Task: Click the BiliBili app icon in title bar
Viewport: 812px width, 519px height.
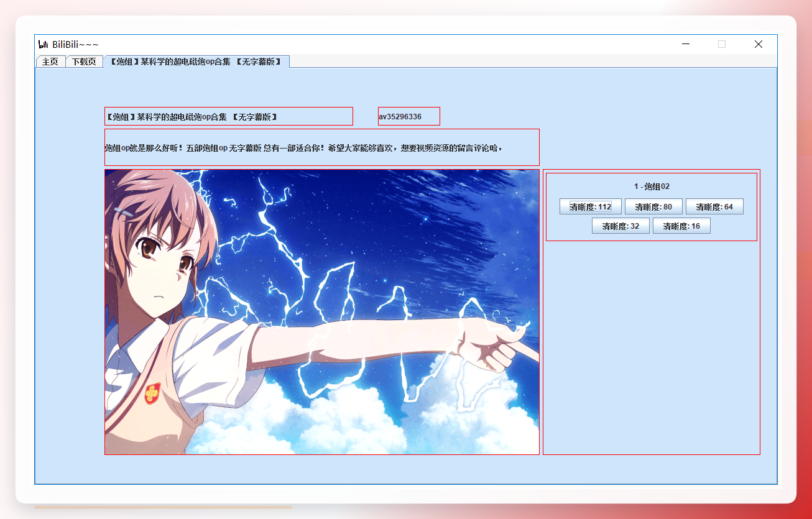Action: pos(43,44)
